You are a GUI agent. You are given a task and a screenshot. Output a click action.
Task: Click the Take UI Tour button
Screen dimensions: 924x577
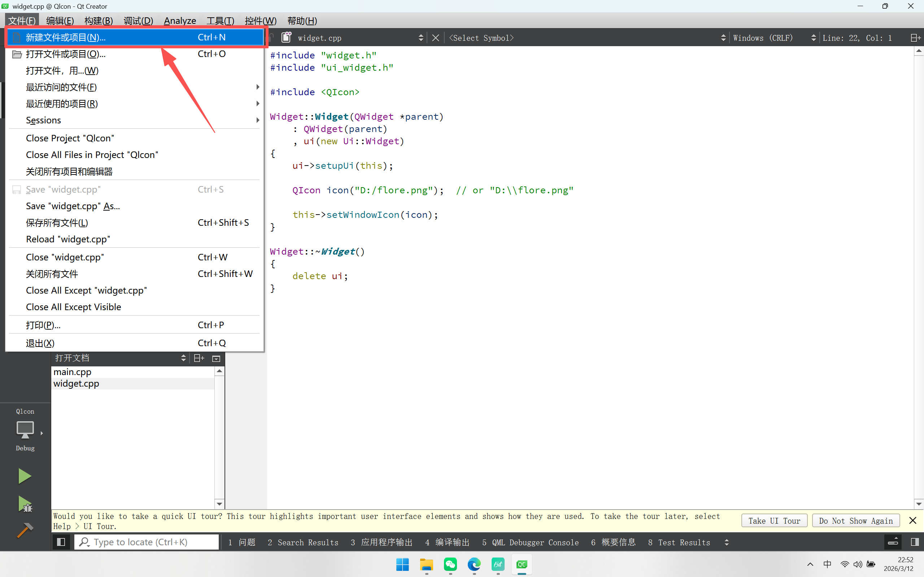tap(774, 521)
